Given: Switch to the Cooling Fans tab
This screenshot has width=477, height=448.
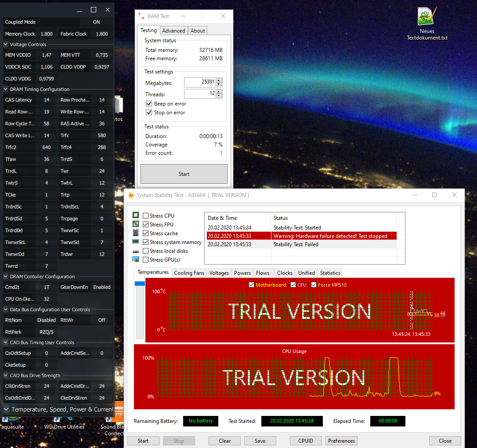Looking at the screenshot, I should coord(189,273).
